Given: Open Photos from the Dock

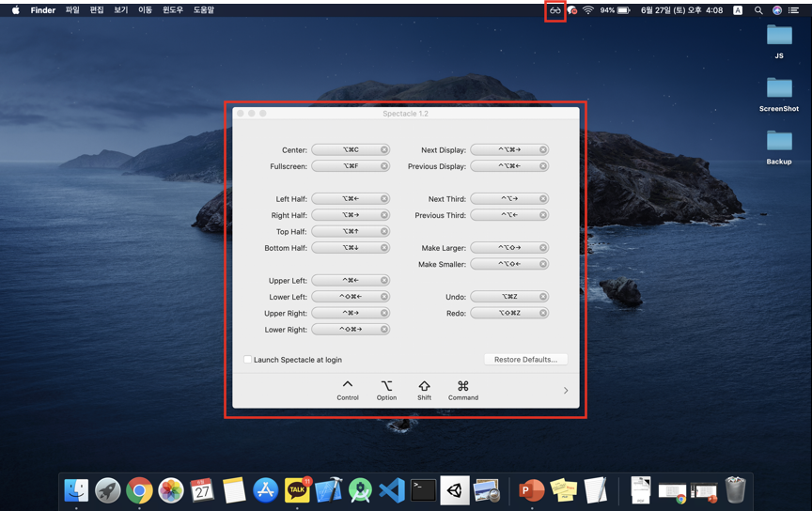Looking at the screenshot, I should (x=171, y=489).
